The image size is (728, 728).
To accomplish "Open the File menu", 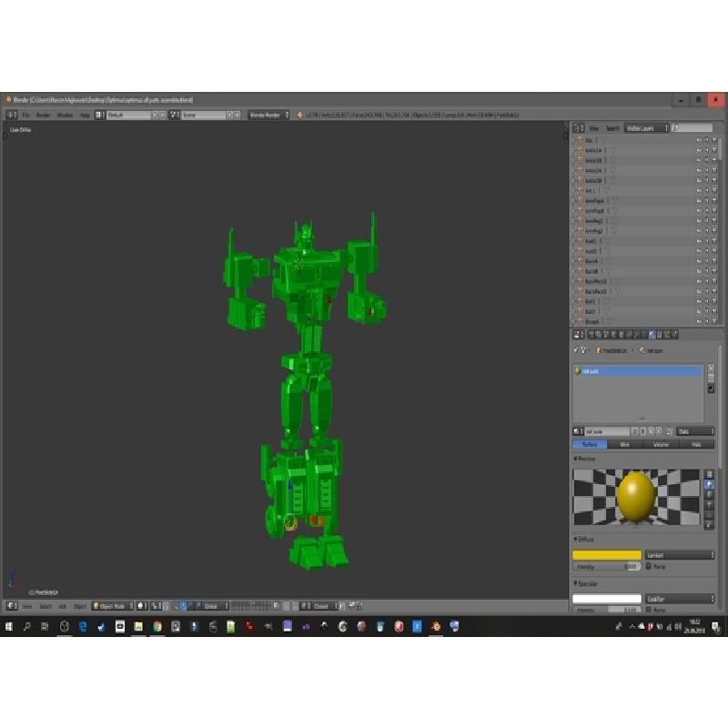I will click(x=25, y=115).
